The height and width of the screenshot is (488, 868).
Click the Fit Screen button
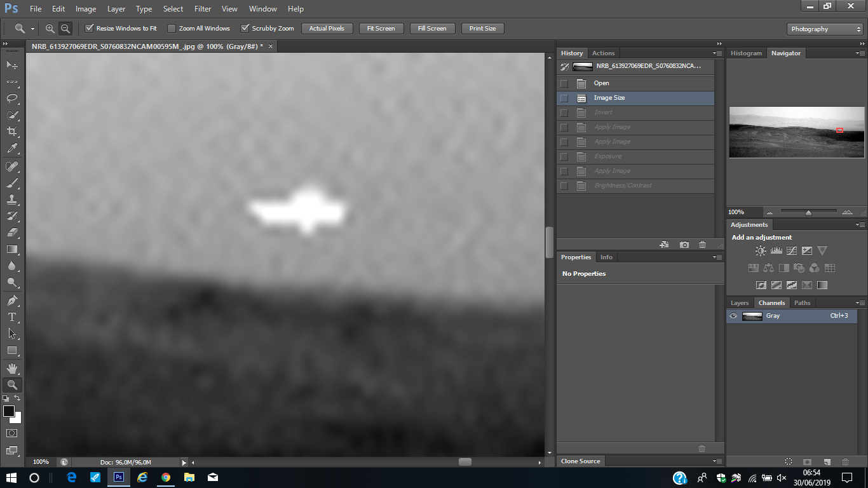[381, 29]
